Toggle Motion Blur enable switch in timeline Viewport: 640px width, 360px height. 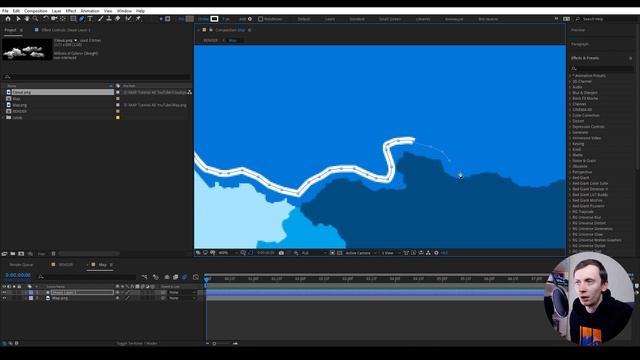pos(184,277)
